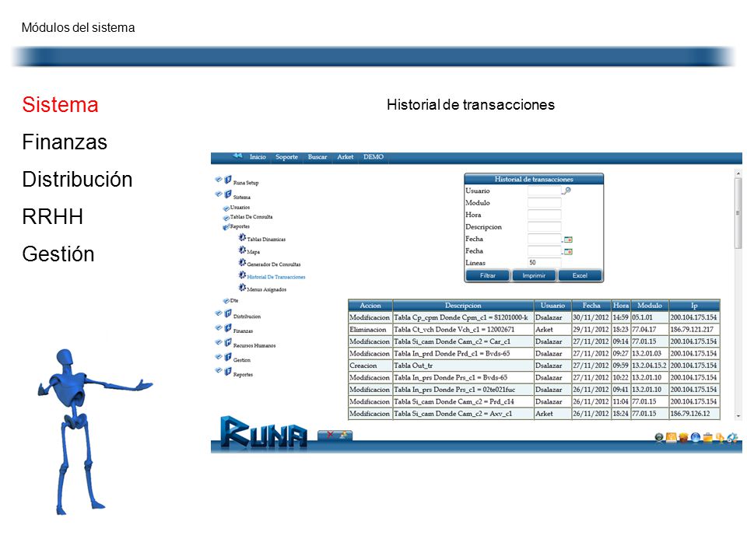This screenshot has width=747, height=560.
Task: Open Tablas De Consulta tree item
Action: (251, 217)
